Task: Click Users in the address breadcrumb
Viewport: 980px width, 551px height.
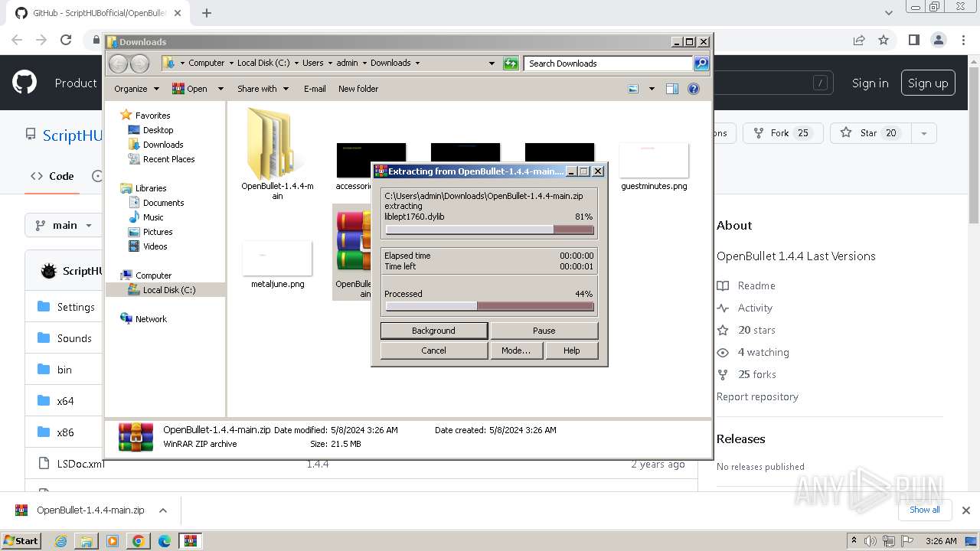Action: [x=312, y=64]
